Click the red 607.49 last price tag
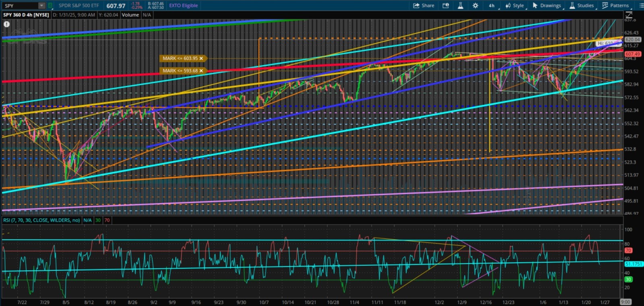 [x=633, y=54]
